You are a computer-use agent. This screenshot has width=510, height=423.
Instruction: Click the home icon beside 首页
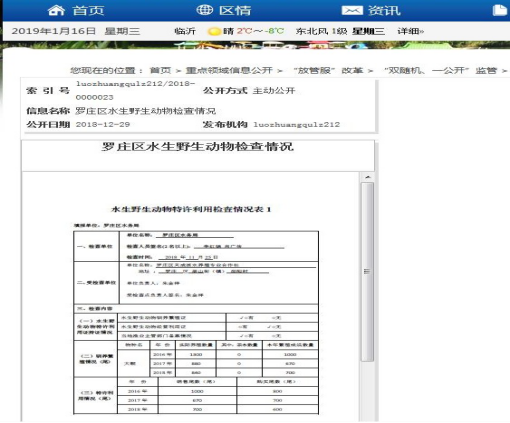tap(56, 10)
